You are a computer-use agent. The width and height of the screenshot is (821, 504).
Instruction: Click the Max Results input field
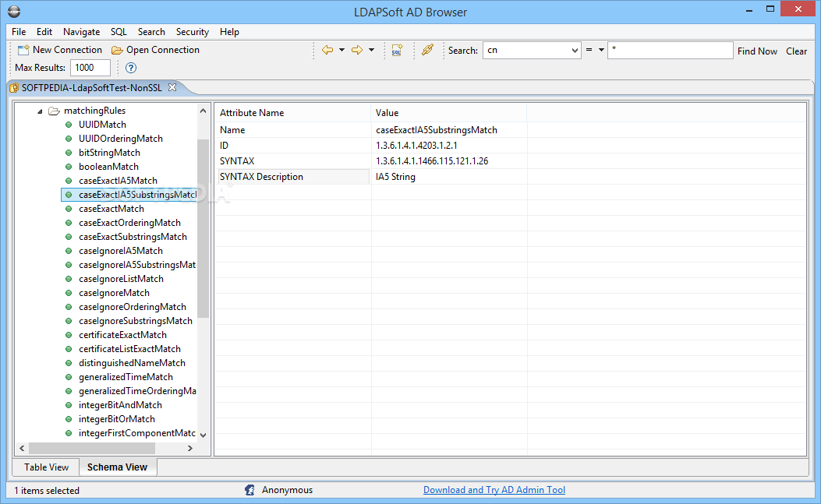[90, 68]
